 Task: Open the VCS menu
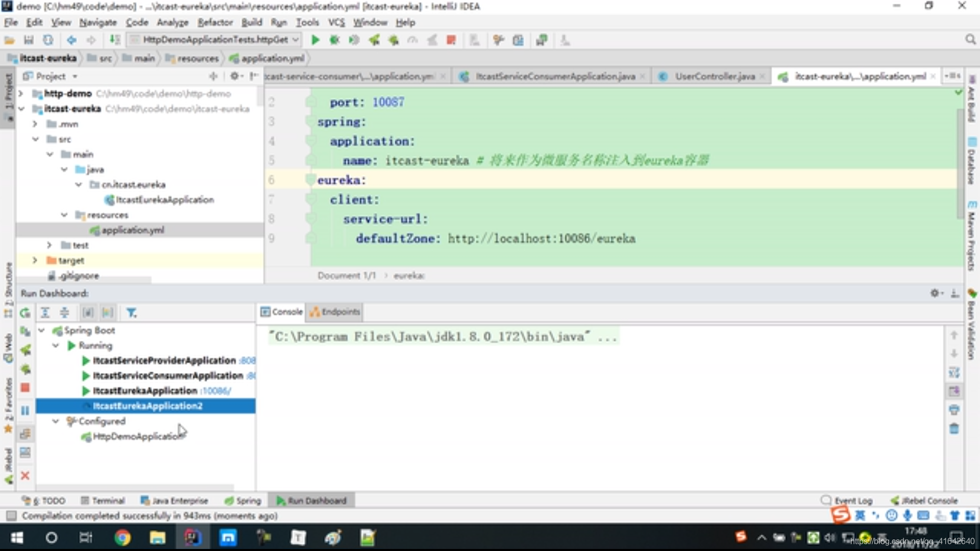pos(336,22)
